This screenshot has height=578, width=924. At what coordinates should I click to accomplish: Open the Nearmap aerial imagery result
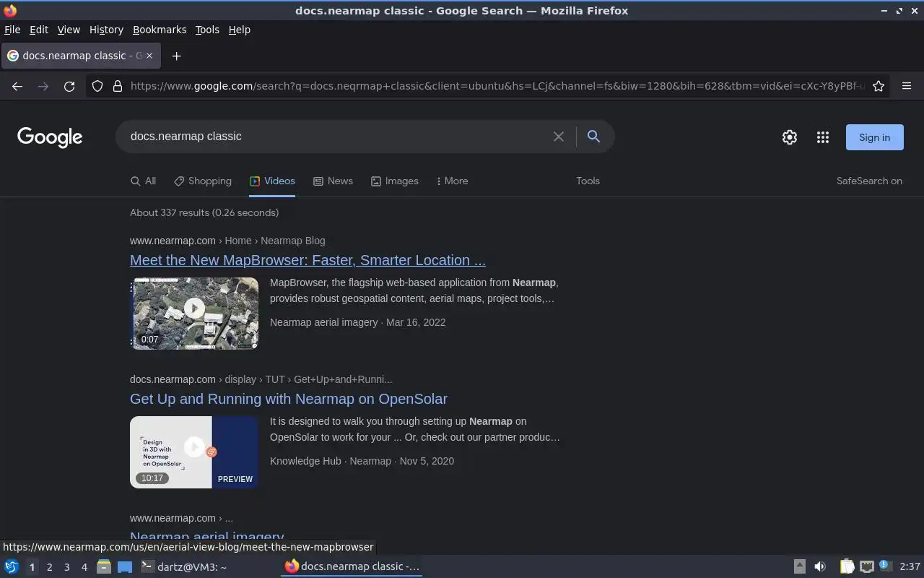[207, 537]
